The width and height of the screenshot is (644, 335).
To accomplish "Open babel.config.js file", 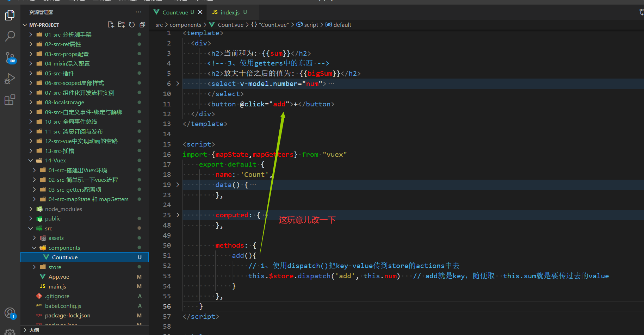I will point(85,306).
